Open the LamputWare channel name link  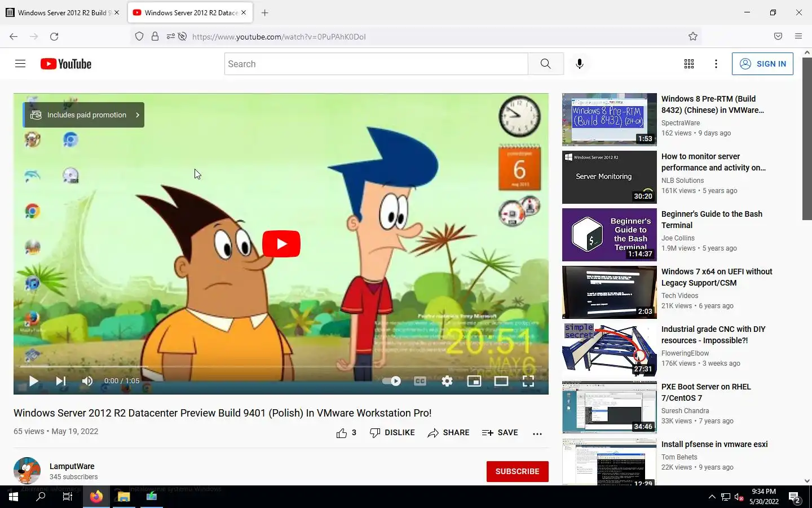pos(72,466)
